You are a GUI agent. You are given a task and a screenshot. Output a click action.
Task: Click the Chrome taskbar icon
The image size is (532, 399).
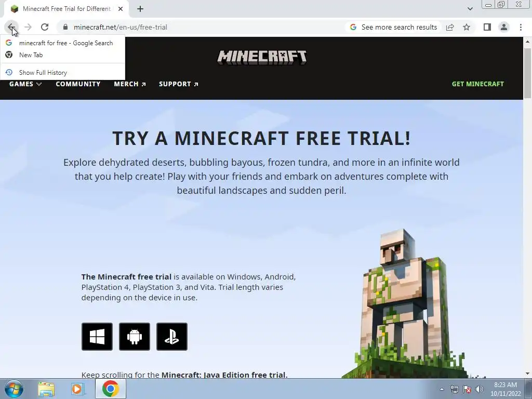110,389
